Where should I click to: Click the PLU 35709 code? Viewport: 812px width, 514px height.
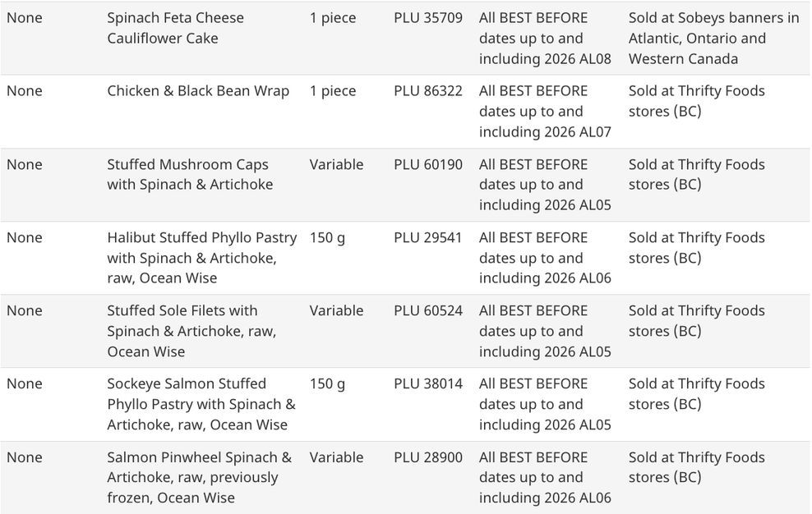(x=427, y=18)
